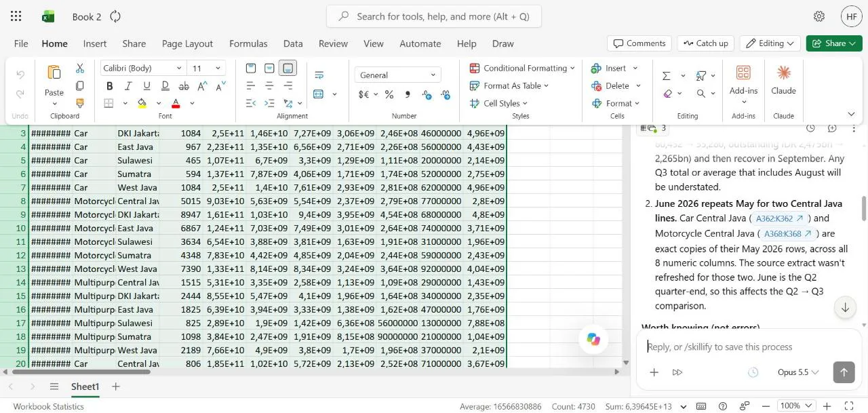Viewport: 868px width, 413px height.
Task: Click the yellow fill color button
Action: [142, 103]
